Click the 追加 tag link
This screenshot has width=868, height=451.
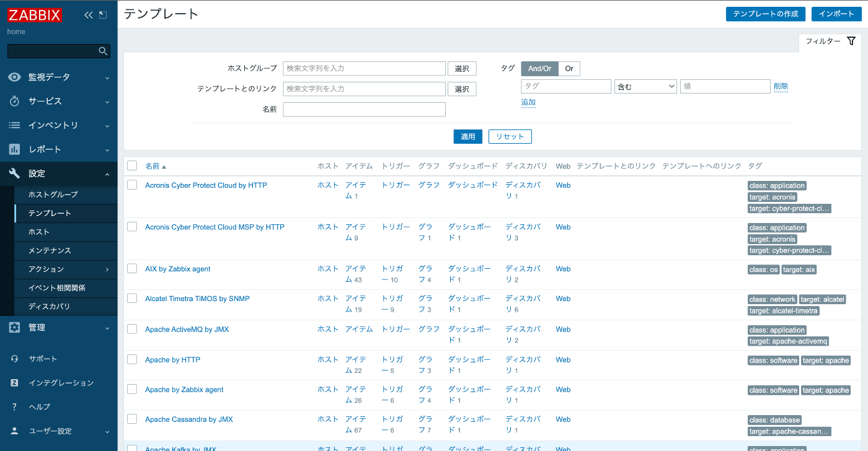[528, 102]
